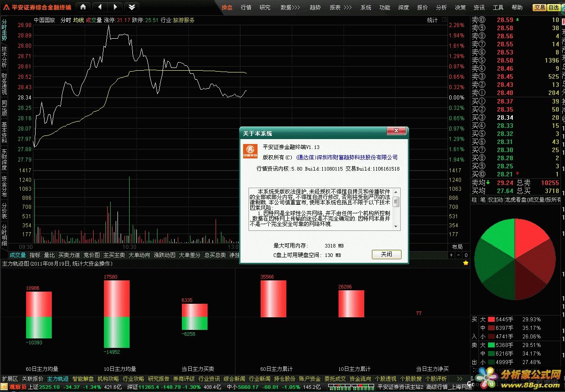Image resolution: width=565 pixels, height=392 pixels.
Task: Open the 趋势 menu
Action: (x=315, y=8)
